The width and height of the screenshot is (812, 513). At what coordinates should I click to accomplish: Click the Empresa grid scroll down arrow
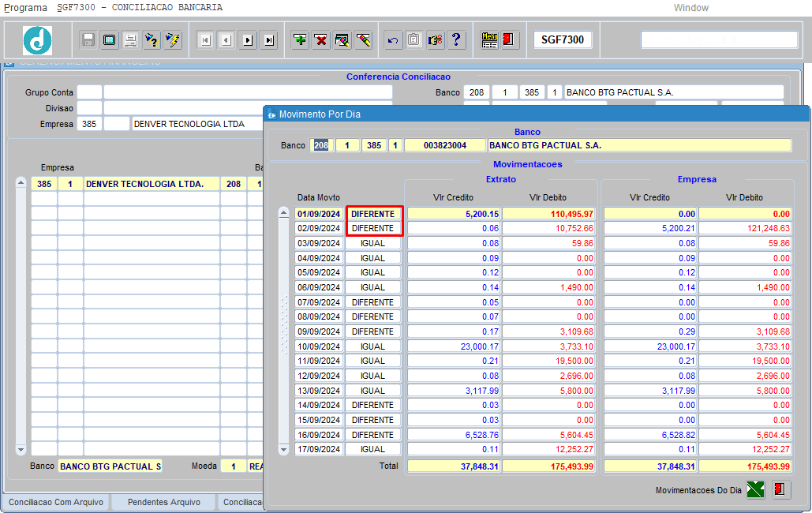(21, 450)
